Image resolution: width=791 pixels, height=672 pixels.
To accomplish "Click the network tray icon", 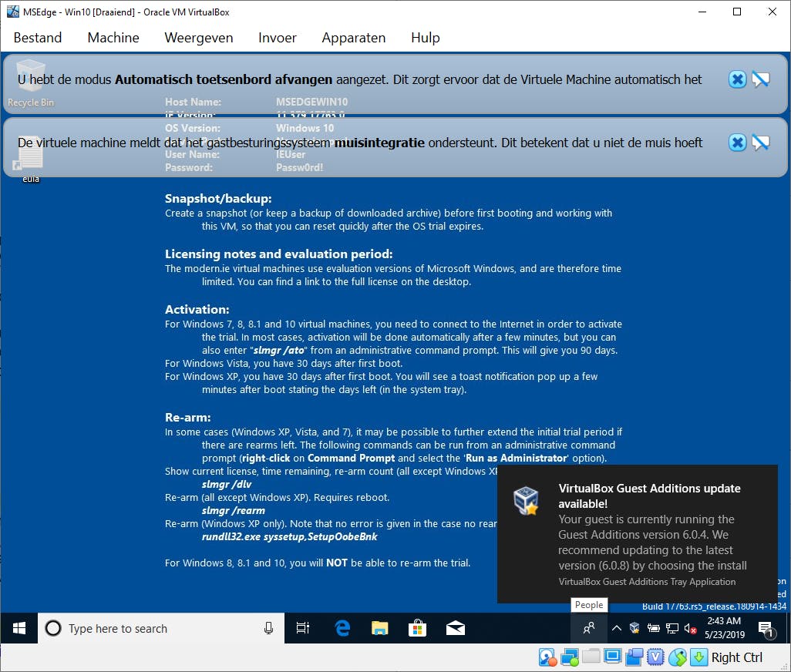I will tap(672, 628).
